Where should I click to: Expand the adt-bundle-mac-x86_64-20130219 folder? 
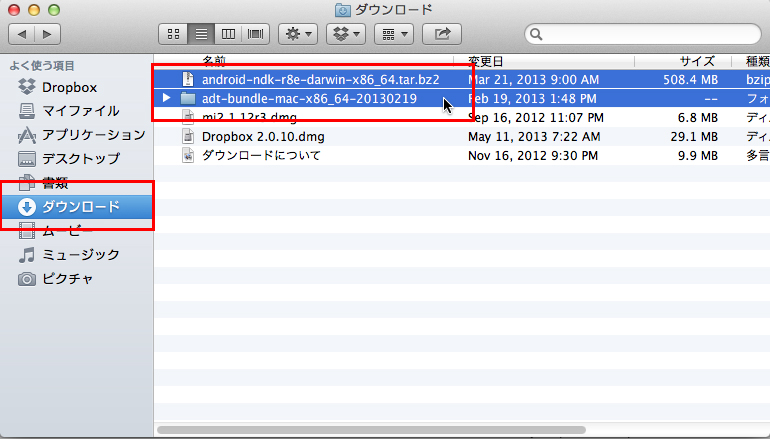click(x=166, y=98)
